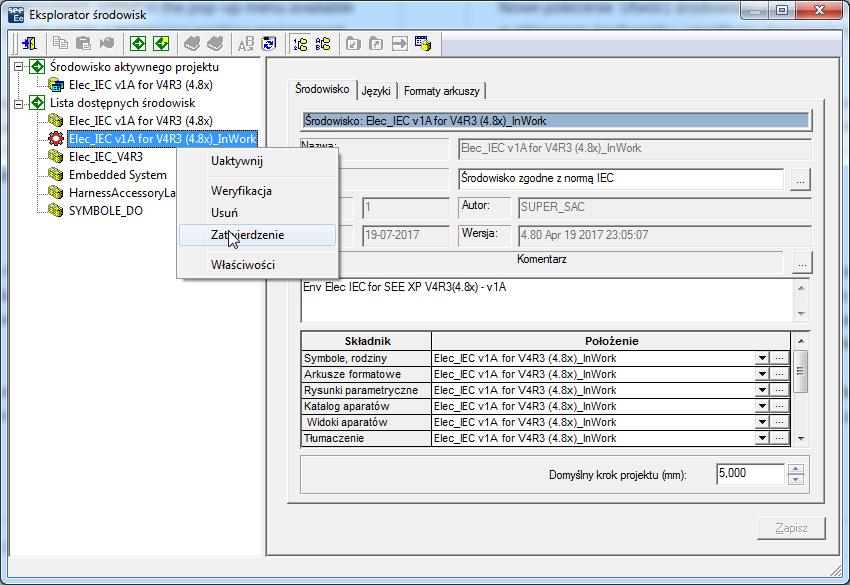Open the Symbole, rodziny location dropdown
Screen dimensions: 850x585
tap(762, 358)
